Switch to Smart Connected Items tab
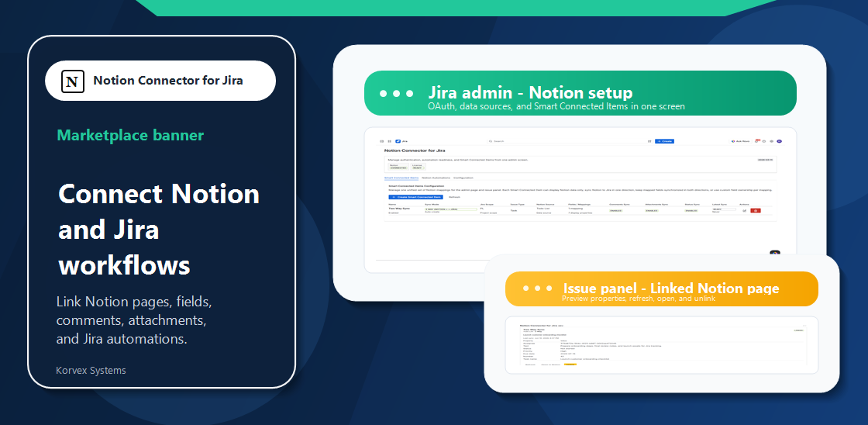This screenshot has height=425, width=868. click(x=401, y=178)
